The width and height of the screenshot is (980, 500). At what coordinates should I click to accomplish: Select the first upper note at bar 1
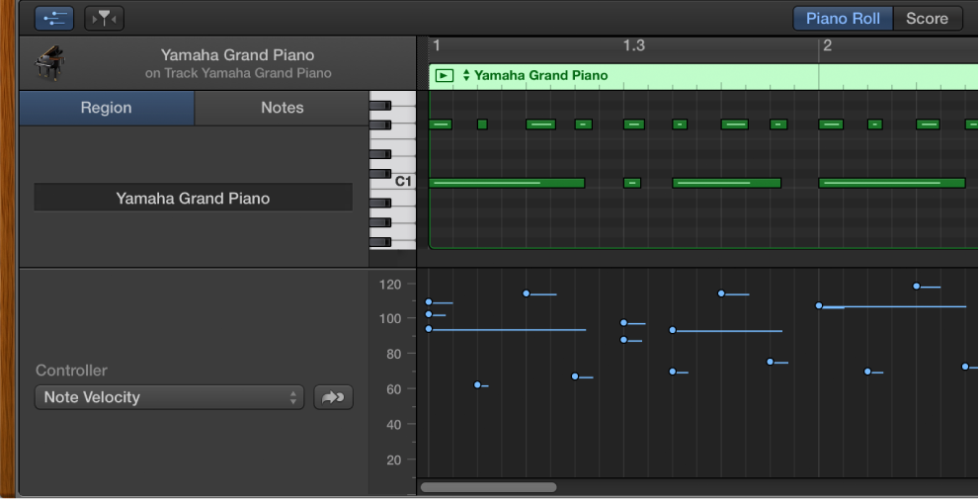click(440, 125)
